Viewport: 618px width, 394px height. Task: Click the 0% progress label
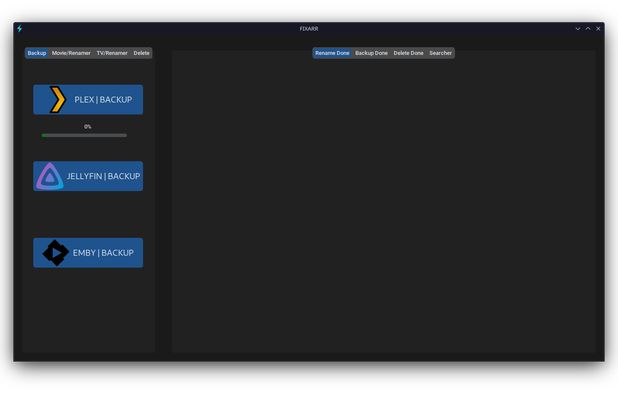pos(87,126)
